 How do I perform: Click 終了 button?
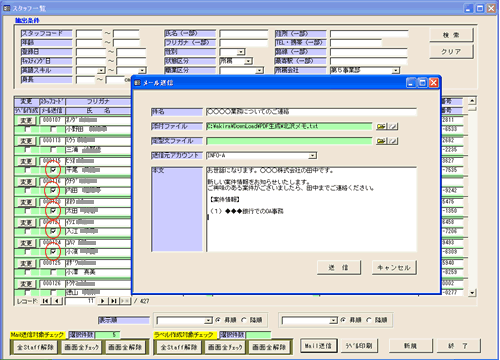click(459, 346)
